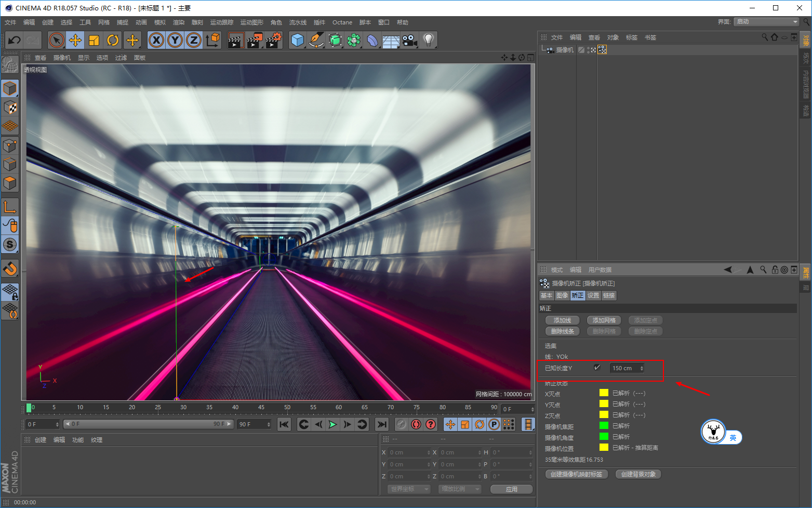The image size is (812, 508).
Task: Click the light bulb icon
Action: tap(428, 40)
